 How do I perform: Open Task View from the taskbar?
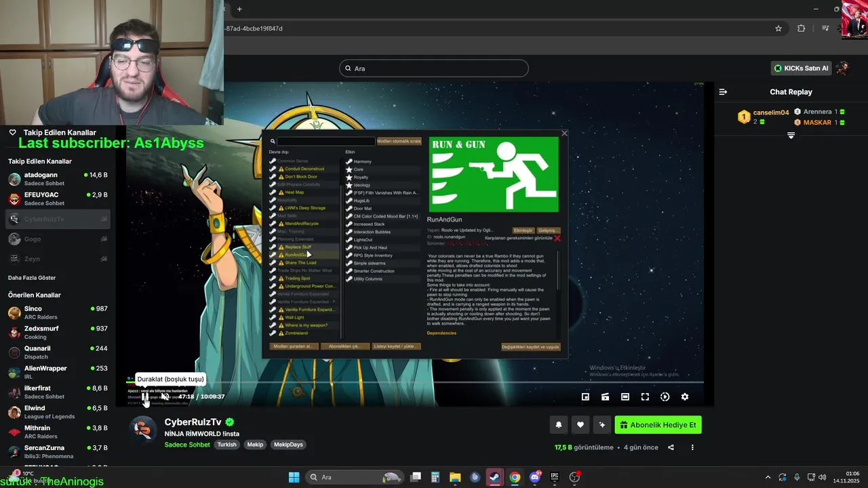416,477
